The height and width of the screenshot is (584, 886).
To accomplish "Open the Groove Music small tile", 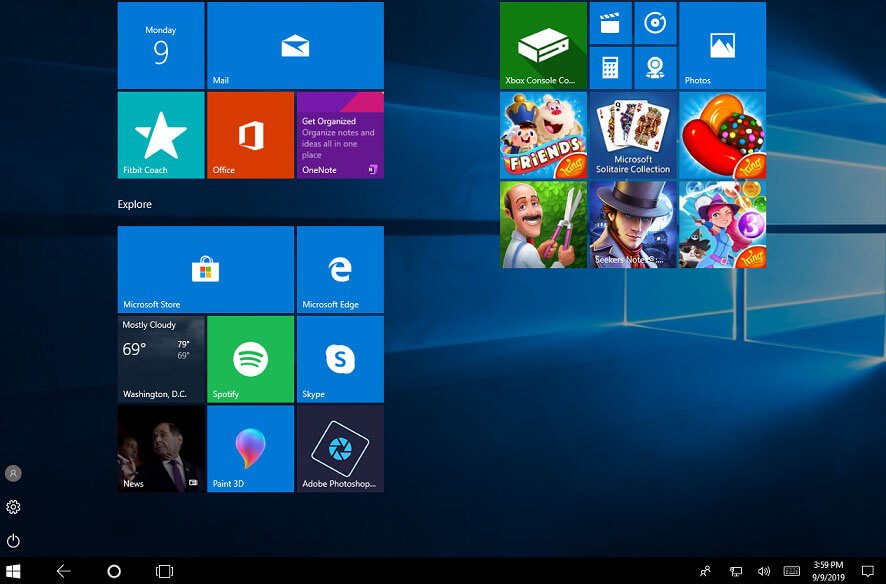I will tap(655, 23).
